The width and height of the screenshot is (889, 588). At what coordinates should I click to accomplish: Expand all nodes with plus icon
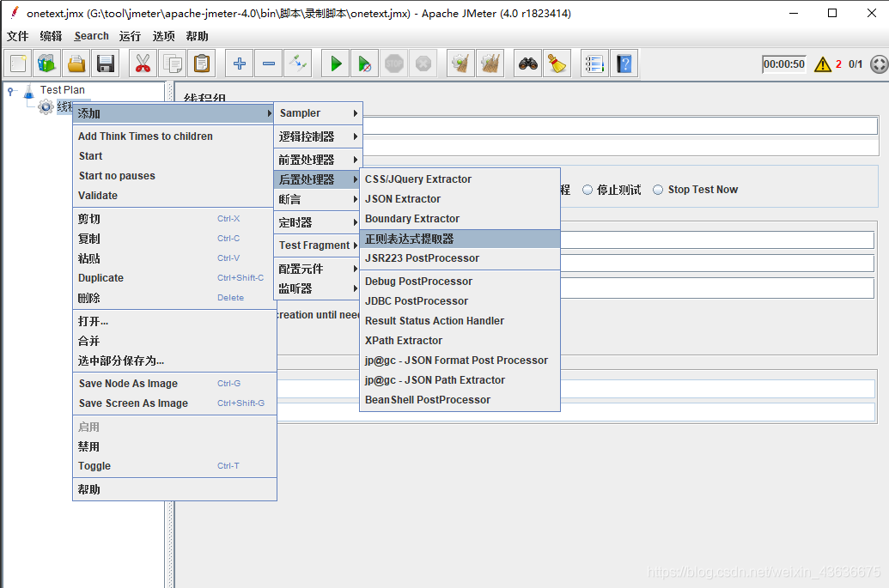click(240, 64)
